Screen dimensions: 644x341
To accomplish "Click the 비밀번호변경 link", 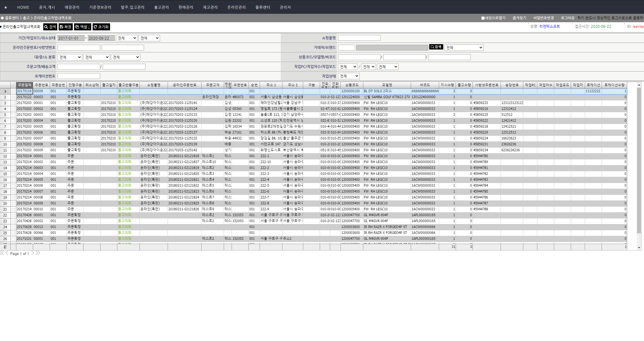I will pyautogui.click(x=543, y=18).
